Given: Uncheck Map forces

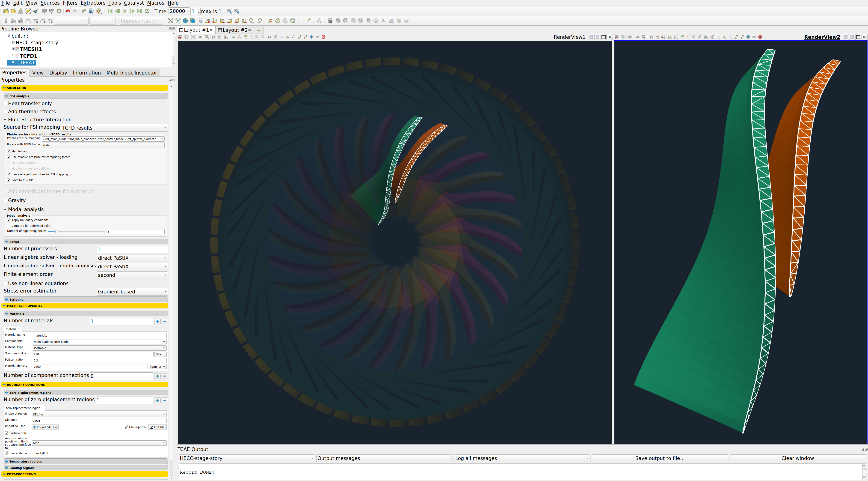Looking at the screenshot, I should point(9,151).
